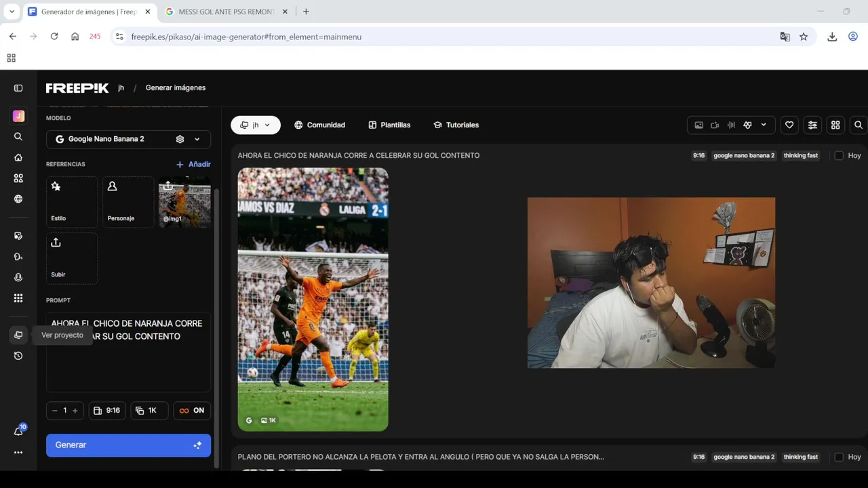Screen dimensions: 868x488
Task: Select the @img1 reference thumbnail
Action: [x=184, y=201]
